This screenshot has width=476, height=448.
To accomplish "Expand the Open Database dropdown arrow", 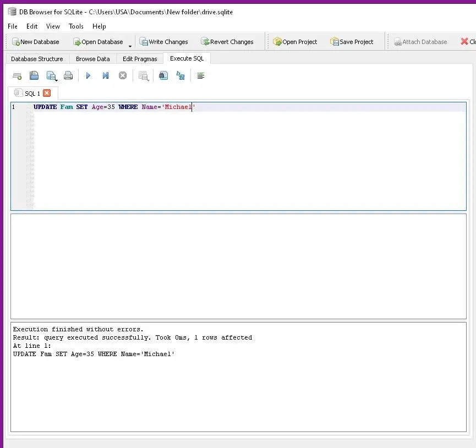I will (130, 46).
